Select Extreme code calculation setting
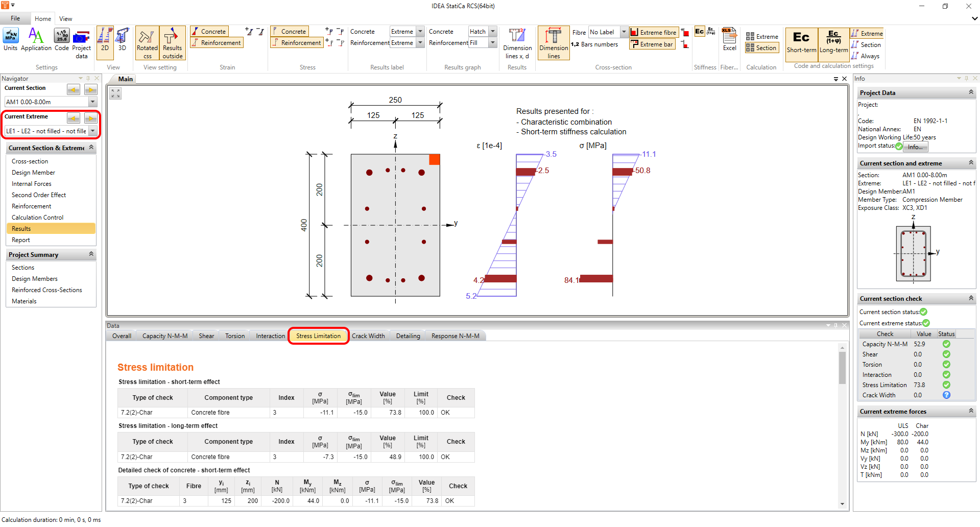 coord(867,34)
